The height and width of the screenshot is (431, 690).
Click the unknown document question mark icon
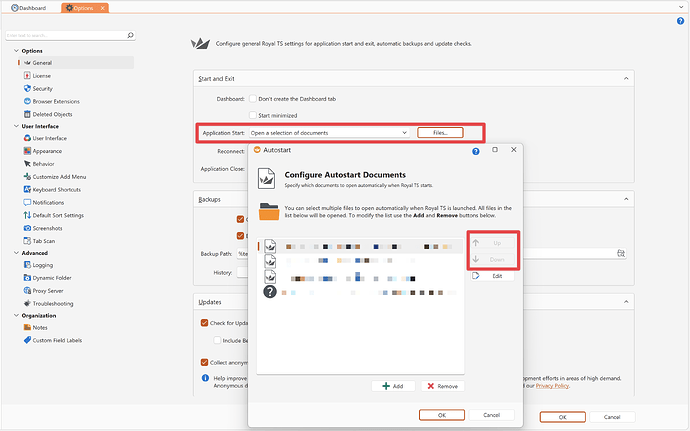click(x=270, y=292)
